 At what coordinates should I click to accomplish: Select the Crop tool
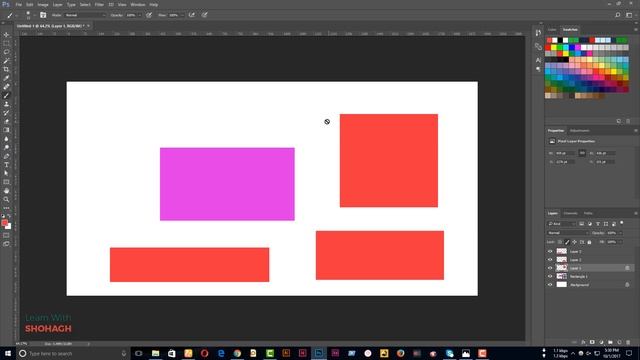pyautogui.click(x=6, y=69)
